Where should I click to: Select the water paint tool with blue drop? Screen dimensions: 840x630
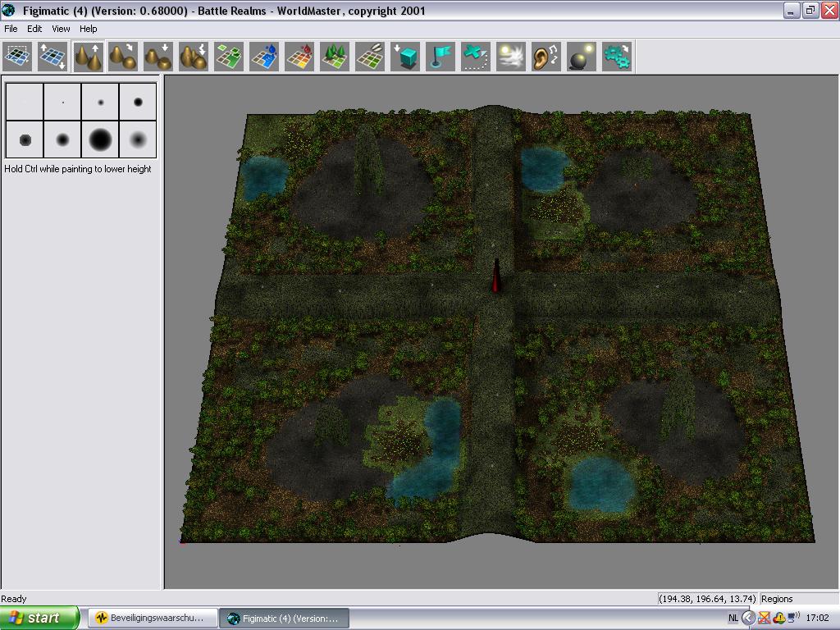pos(265,57)
